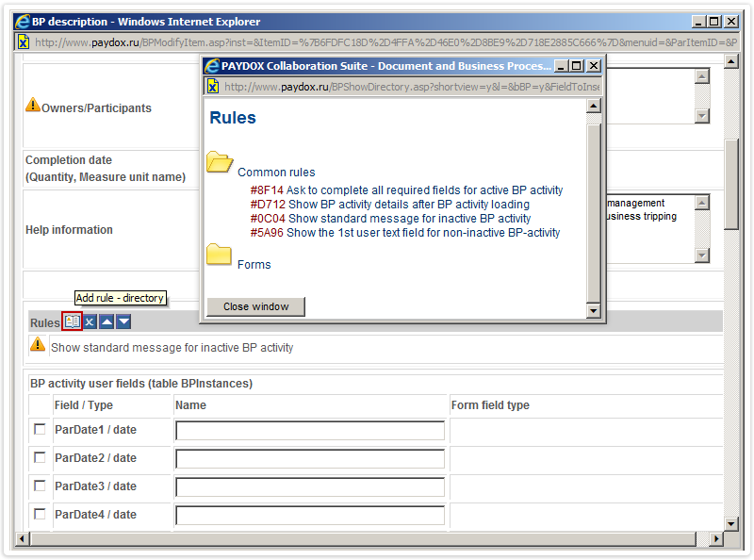Check the ParDate2 / date checkbox
The image size is (754, 560).
click(40, 457)
